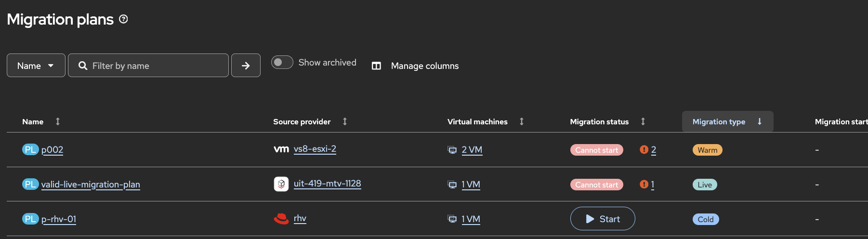The width and height of the screenshot is (868, 239).
Task: Click the error warning icon in p002 row
Action: coord(644,150)
